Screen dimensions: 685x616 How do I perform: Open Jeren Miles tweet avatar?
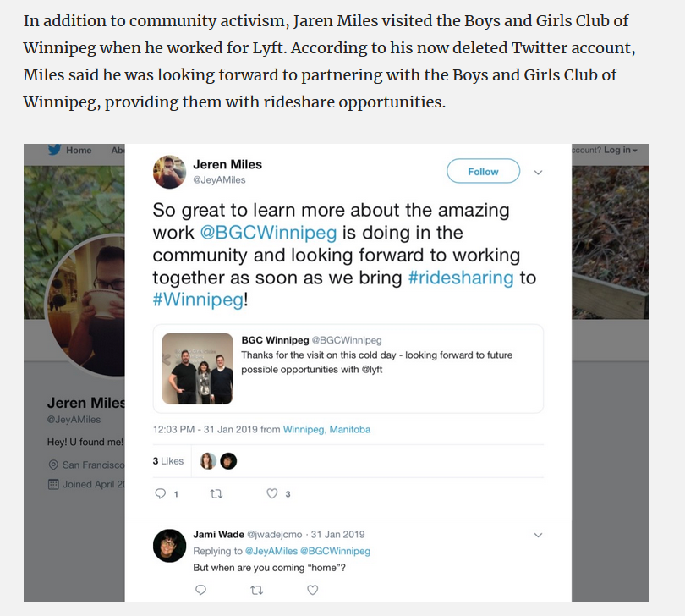coord(169,172)
